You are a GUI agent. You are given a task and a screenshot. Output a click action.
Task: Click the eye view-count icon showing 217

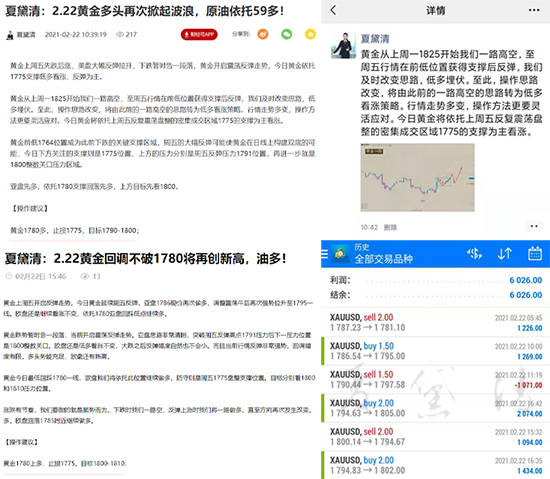[x=120, y=34]
